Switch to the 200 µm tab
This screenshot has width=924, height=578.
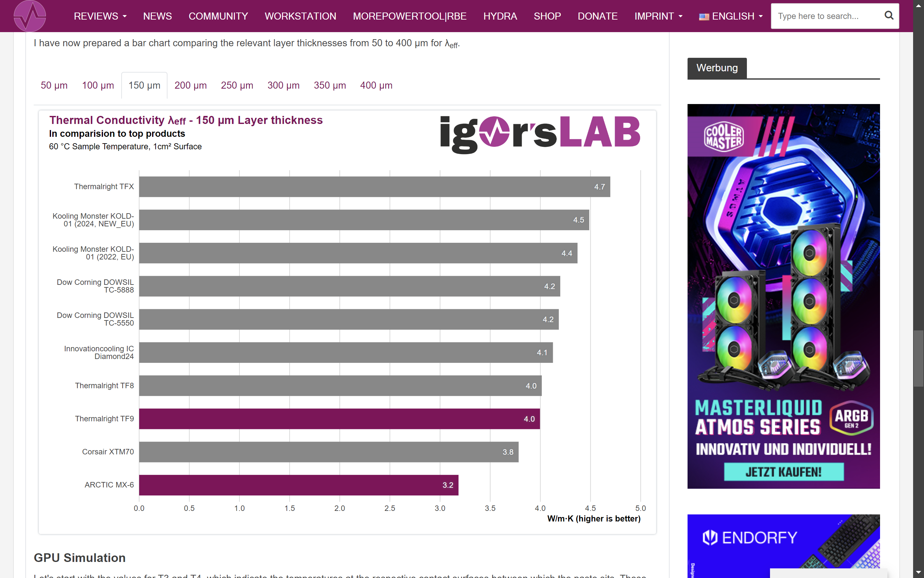pos(191,85)
